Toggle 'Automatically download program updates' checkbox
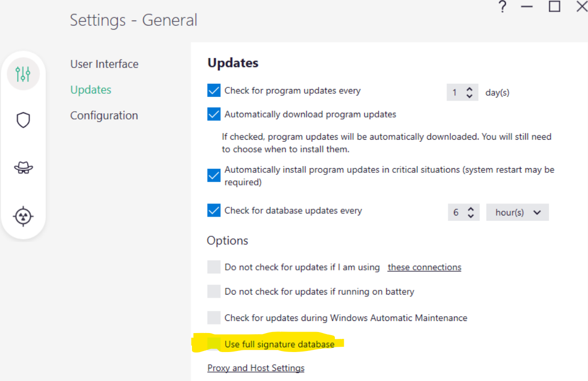 [x=214, y=114]
